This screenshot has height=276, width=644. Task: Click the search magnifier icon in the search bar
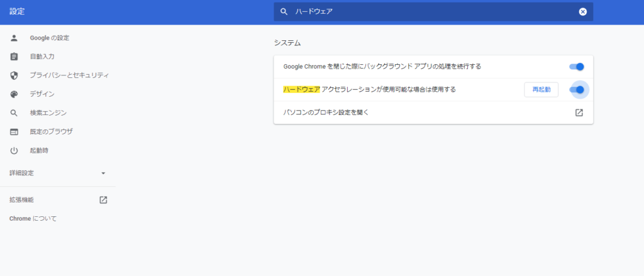[x=284, y=11]
